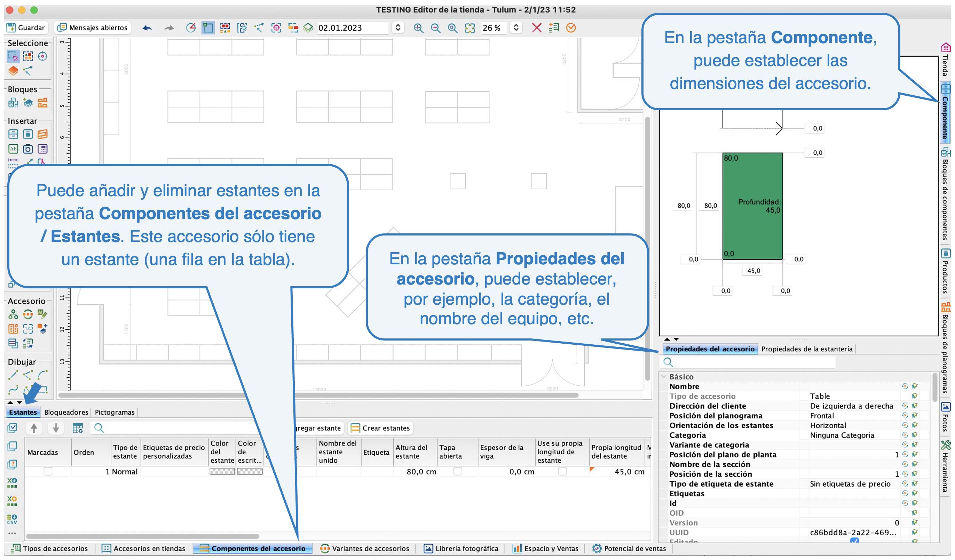Image resolution: width=955 pixels, height=560 pixels.
Task: Click the arc drawing tool under Dibujar
Action: (42, 375)
